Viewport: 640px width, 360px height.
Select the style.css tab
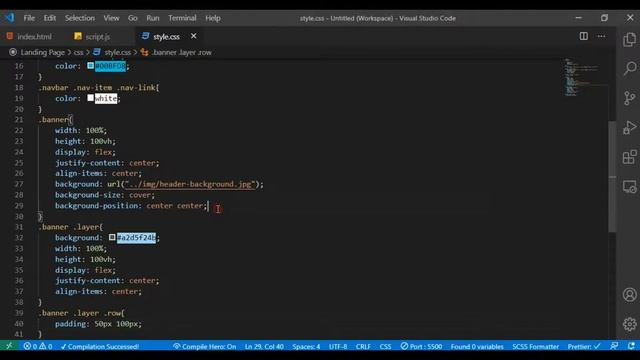coord(167,36)
